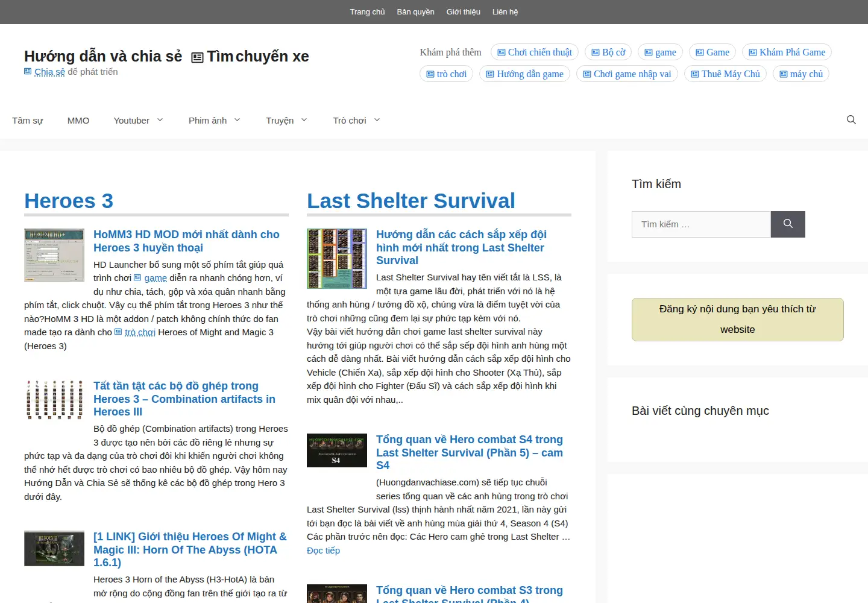
Task: Click the icon before 'game' in HoMM3 excerpt
Action: click(137, 278)
